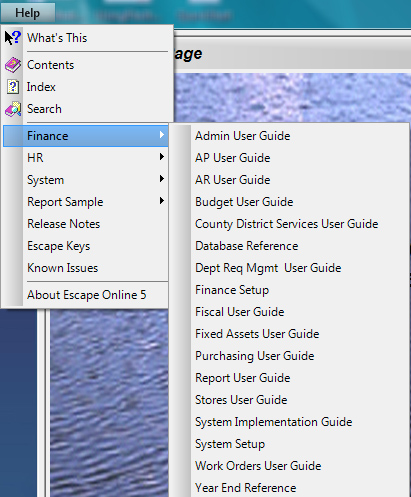Image resolution: width=411 pixels, height=497 pixels.
Task: Open the Finance Setup guide
Action: pyautogui.click(x=290, y=290)
